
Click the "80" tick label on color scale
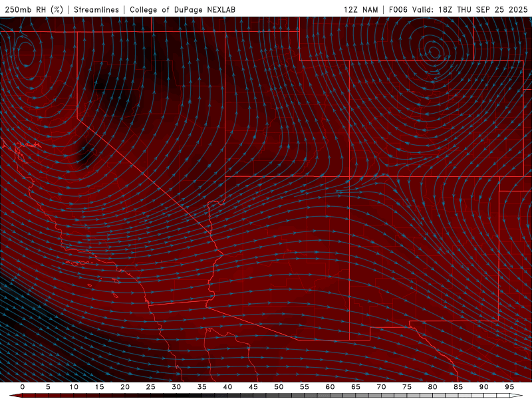coord(432,387)
